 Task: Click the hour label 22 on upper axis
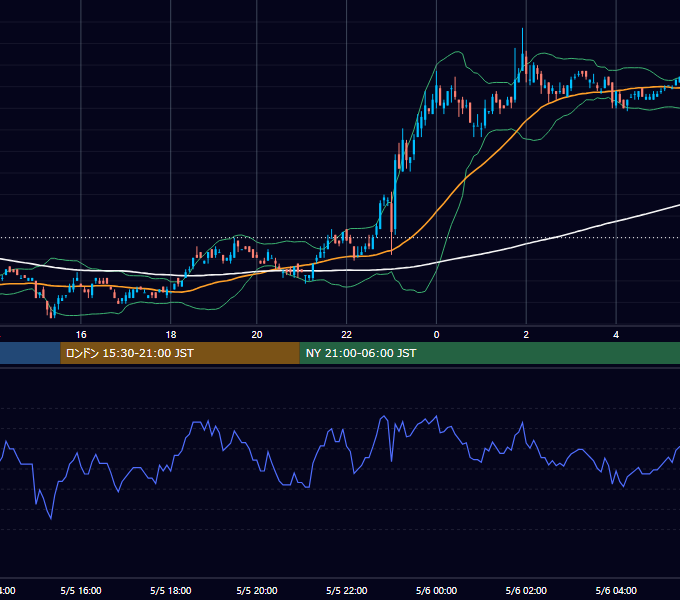347,335
